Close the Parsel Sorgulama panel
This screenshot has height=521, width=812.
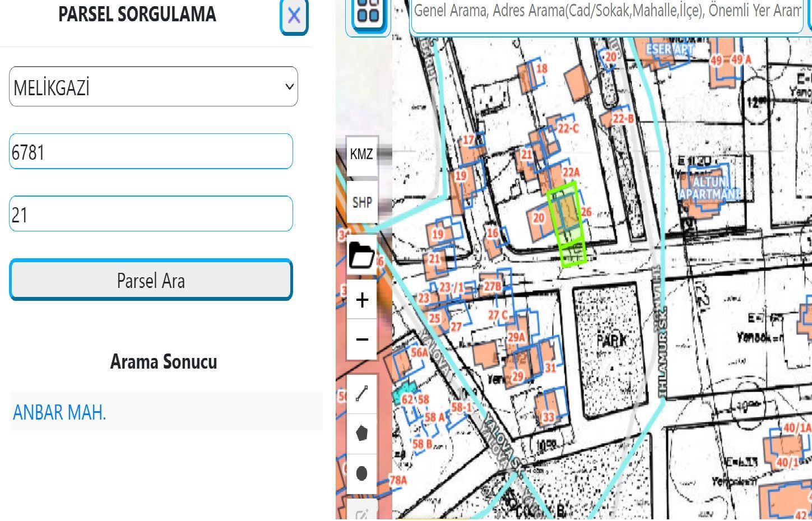(x=294, y=16)
